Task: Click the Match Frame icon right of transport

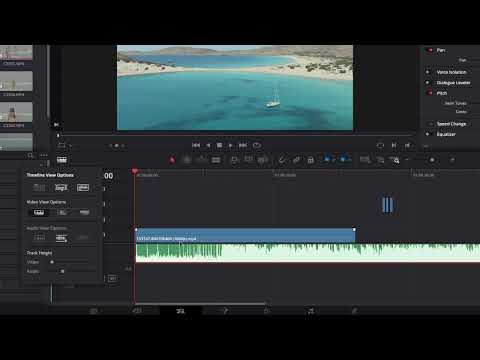Action: pyautogui.click(x=380, y=145)
